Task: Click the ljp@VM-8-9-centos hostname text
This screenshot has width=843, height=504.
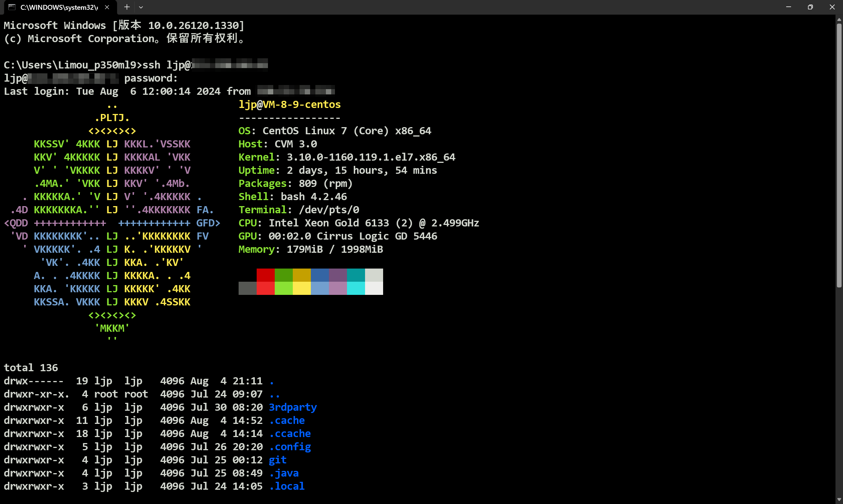Action: (x=289, y=105)
